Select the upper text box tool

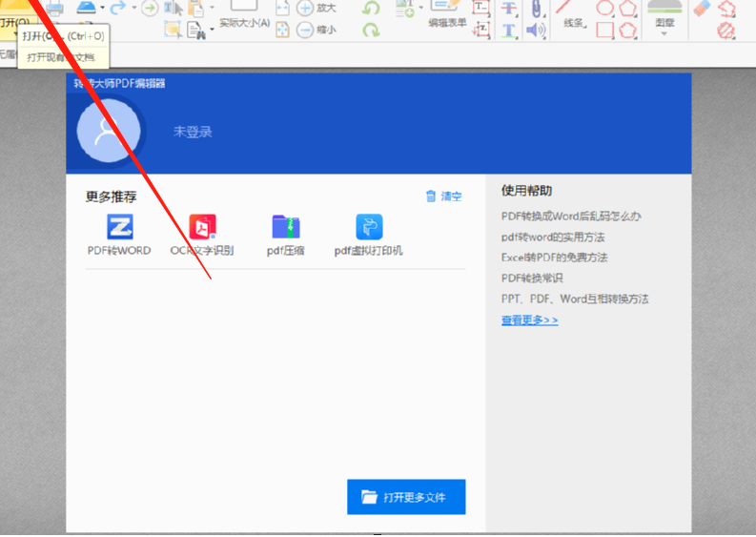(480, 9)
